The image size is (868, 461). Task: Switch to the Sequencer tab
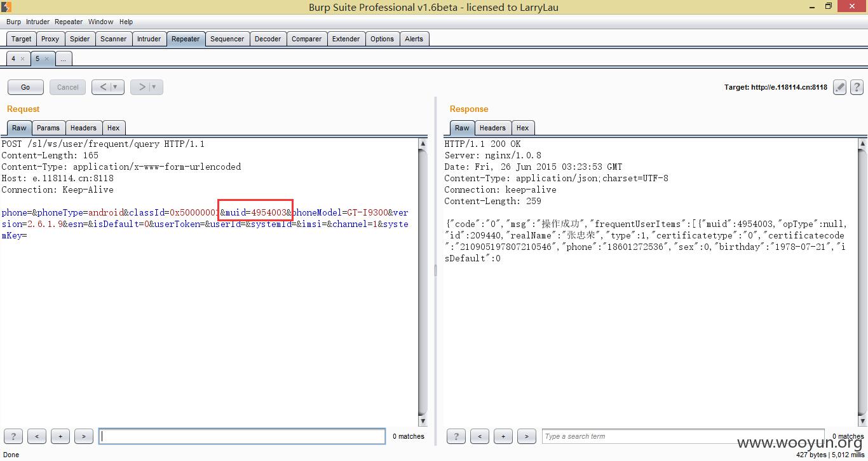(227, 39)
